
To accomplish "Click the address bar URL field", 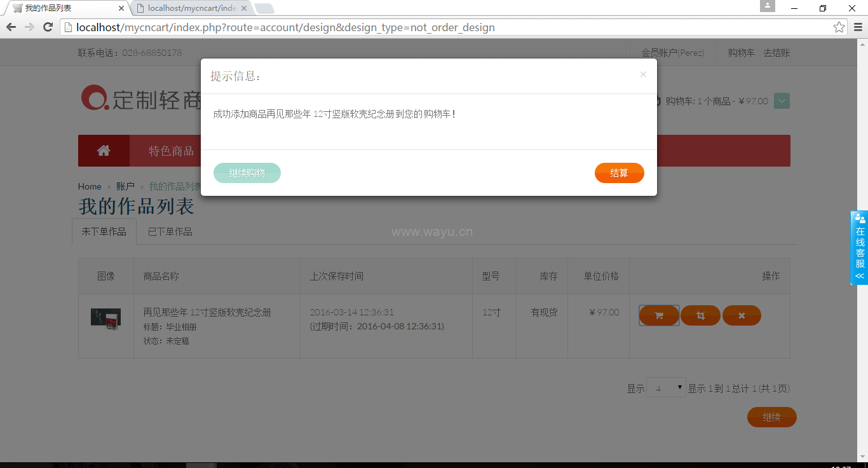I will [x=445, y=27].
